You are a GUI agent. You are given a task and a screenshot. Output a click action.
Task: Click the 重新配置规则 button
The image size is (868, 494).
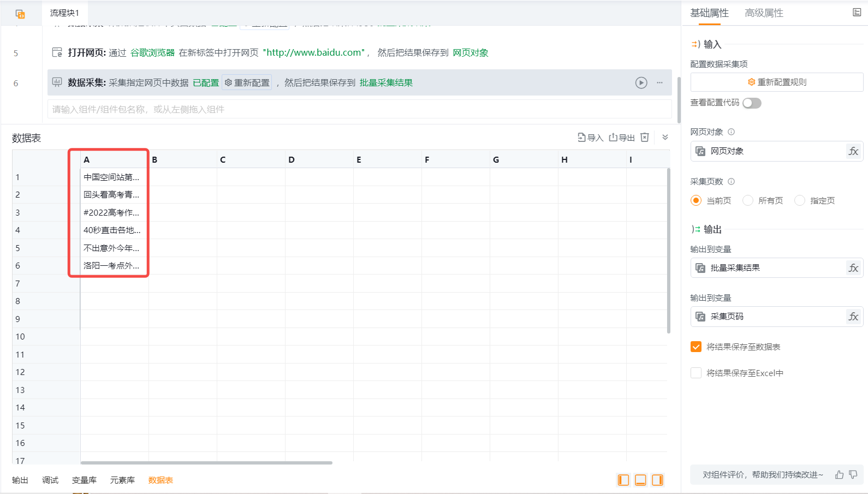click(x=776, y=82)
